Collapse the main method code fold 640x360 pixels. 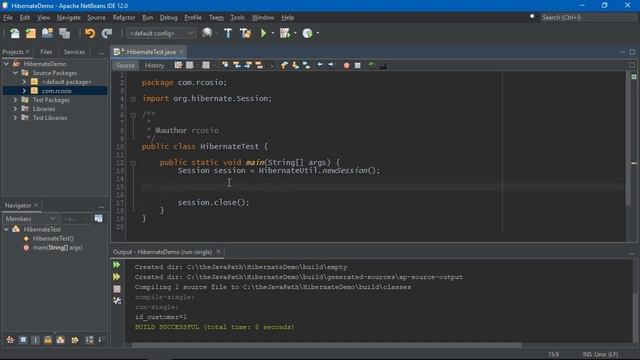pyautogui.click(x=133, y=163)
